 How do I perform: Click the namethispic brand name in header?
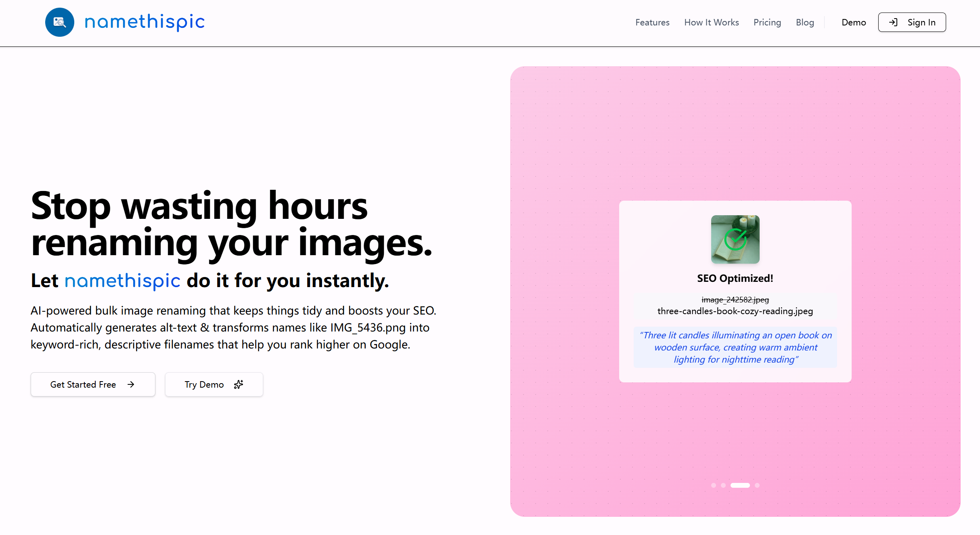click(144, 22)
